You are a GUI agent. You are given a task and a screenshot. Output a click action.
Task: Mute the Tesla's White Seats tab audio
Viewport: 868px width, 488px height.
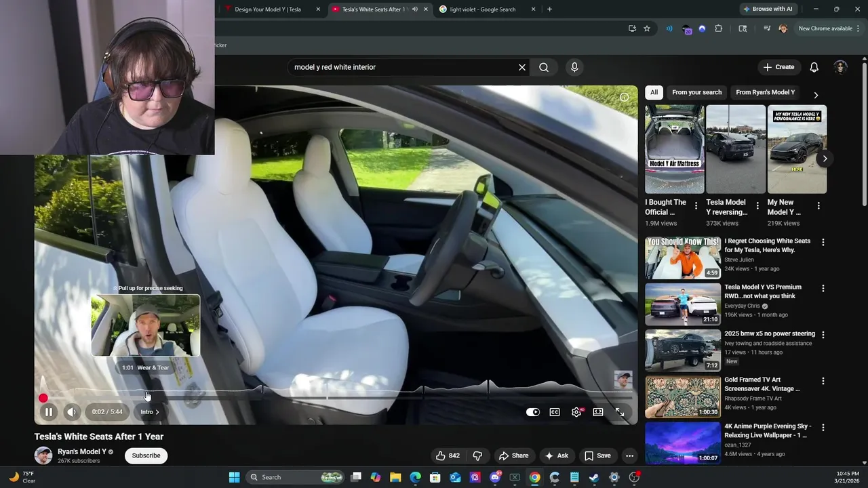point(414,9)
